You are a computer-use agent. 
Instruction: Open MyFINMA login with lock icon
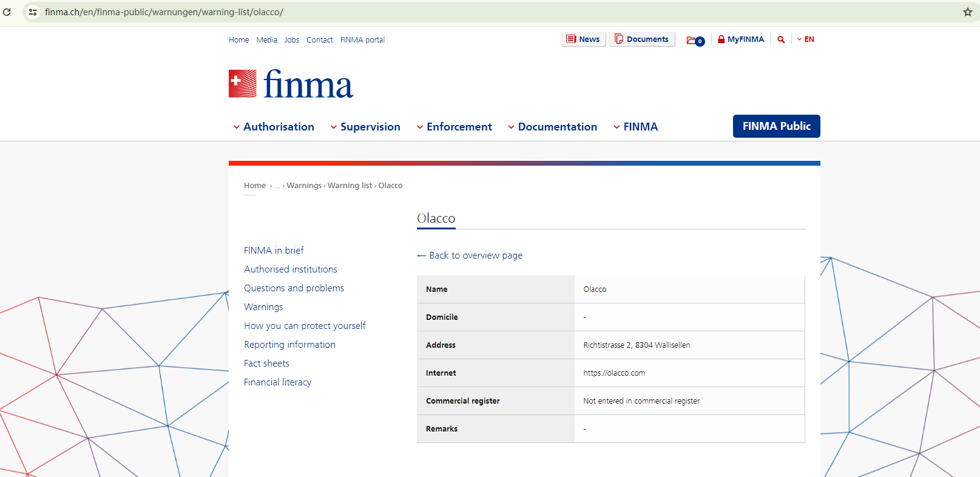pos(740,39)
